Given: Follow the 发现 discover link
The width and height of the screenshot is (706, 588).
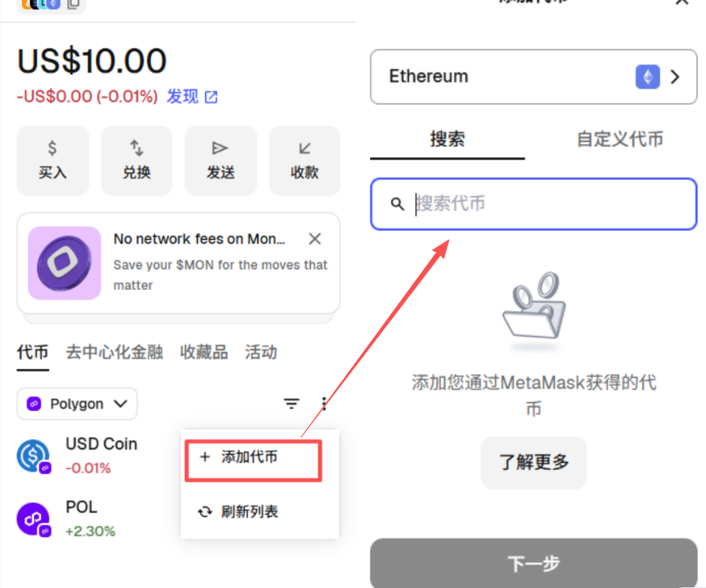Looking at the screenshot, I should coord(192,96).
